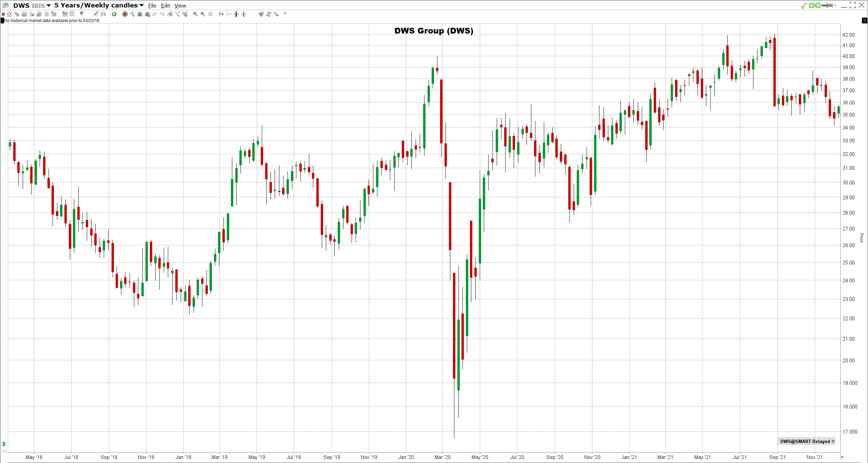Screen dimensions: 868x463
Task: Click the grayed zoom reset icon
Action: (210, 14)
